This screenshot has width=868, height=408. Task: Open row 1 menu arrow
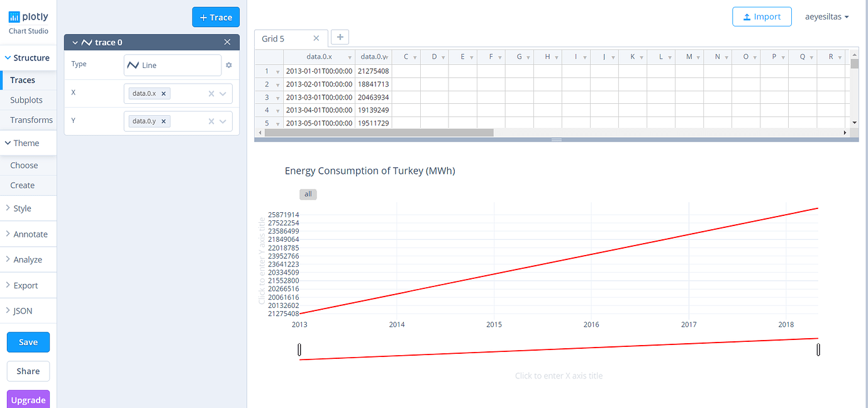(x=277, y=72)
